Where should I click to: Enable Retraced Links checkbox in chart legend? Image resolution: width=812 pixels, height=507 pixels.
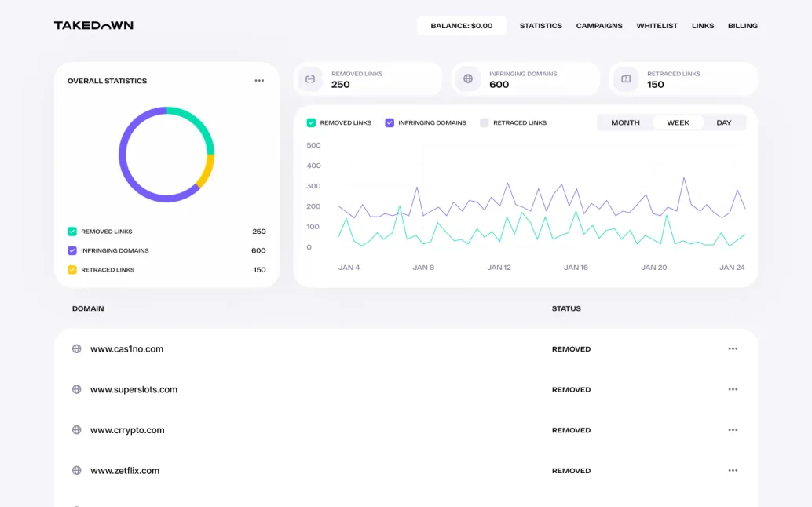pos(485,122)
